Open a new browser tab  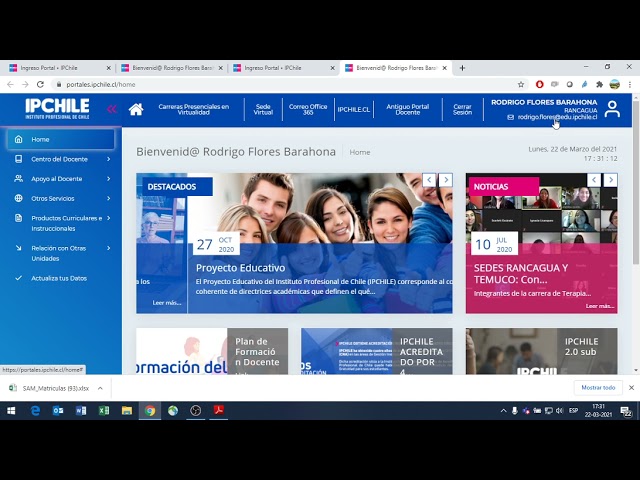(462, 68)
